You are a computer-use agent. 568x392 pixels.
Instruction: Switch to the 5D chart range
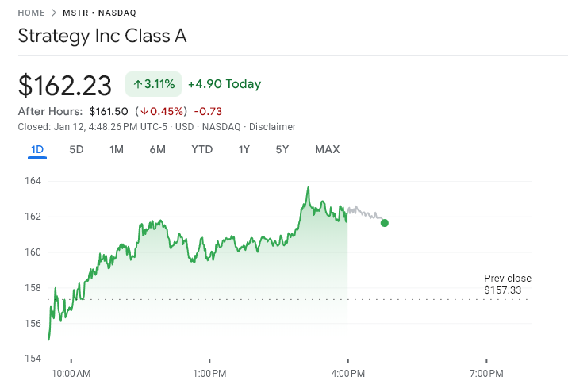click(76, 149)
